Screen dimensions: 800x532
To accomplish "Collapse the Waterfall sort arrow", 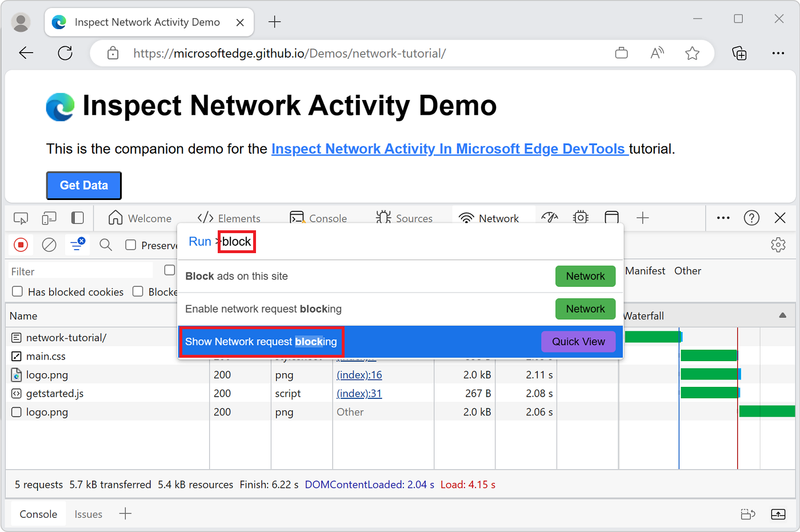I will (x=782, y=315).
